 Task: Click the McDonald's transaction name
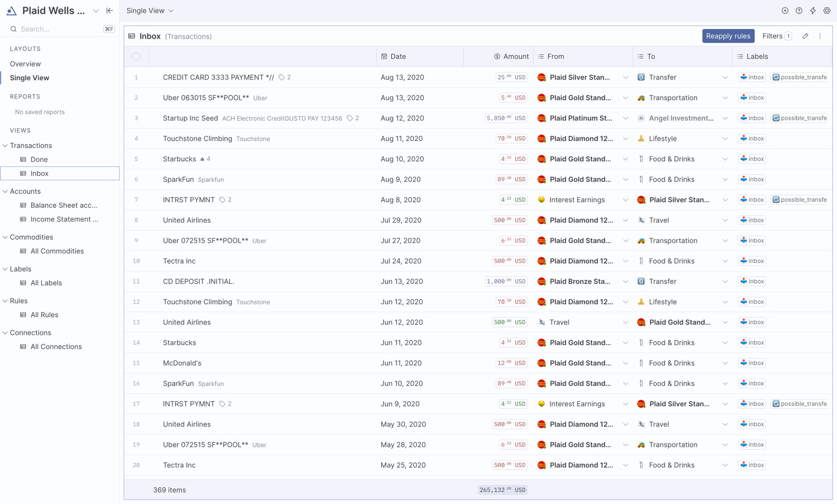[x=182, y=363]
